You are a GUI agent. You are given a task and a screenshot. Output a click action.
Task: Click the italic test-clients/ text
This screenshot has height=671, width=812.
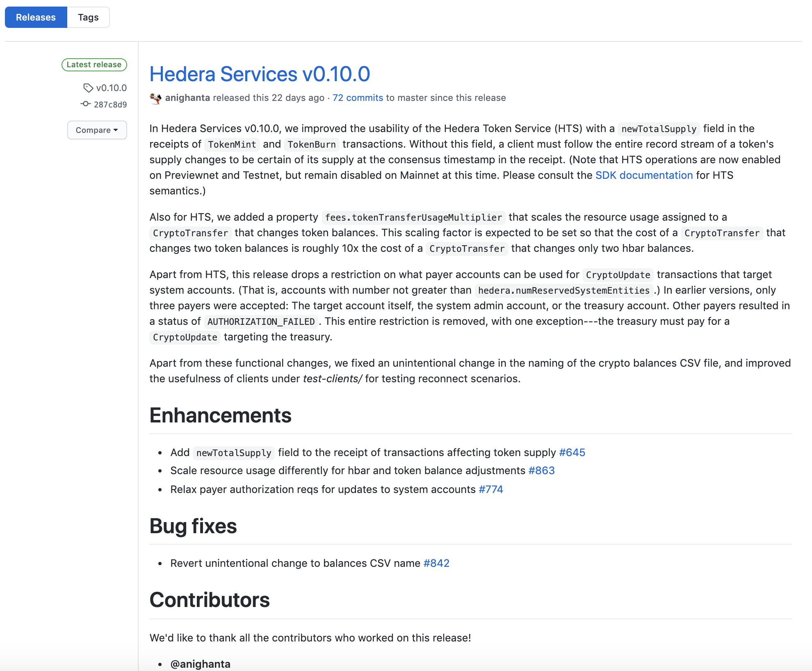pos(333,379)
